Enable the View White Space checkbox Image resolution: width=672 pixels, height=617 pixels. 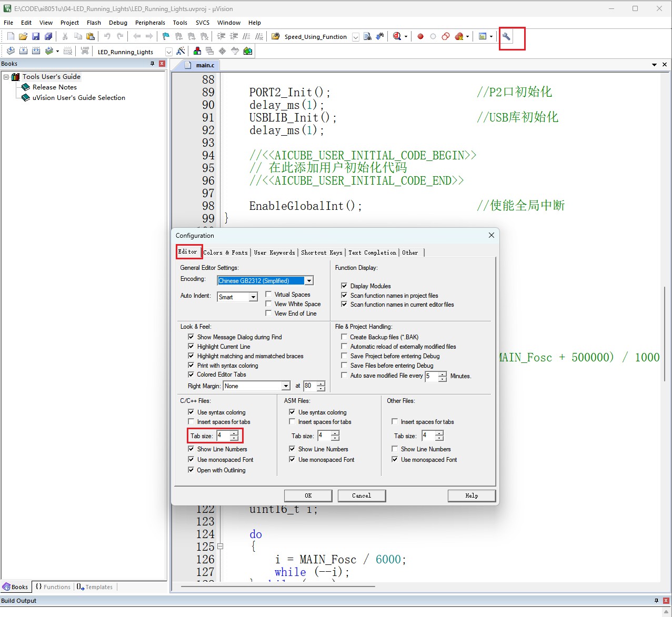[x=269, y=304]
